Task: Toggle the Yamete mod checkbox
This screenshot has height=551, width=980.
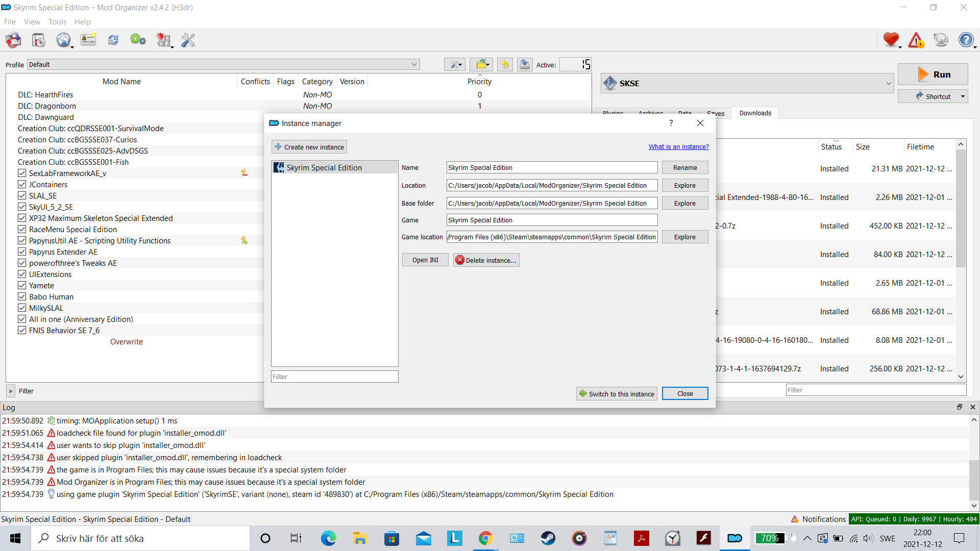Action: [22, 285]
